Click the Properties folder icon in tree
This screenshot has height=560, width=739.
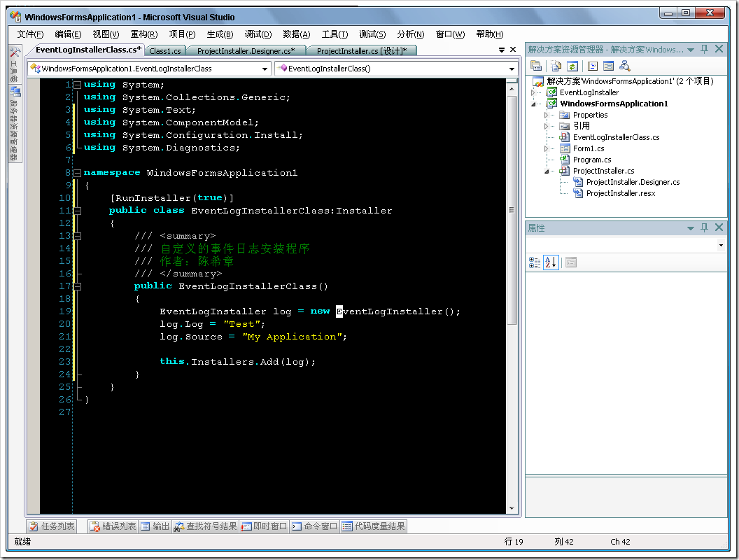point(565,115)
